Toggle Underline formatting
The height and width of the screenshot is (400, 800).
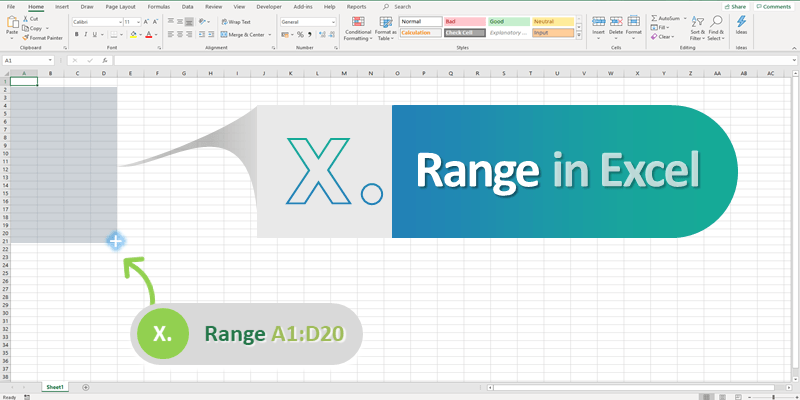[x=94, y=35]
